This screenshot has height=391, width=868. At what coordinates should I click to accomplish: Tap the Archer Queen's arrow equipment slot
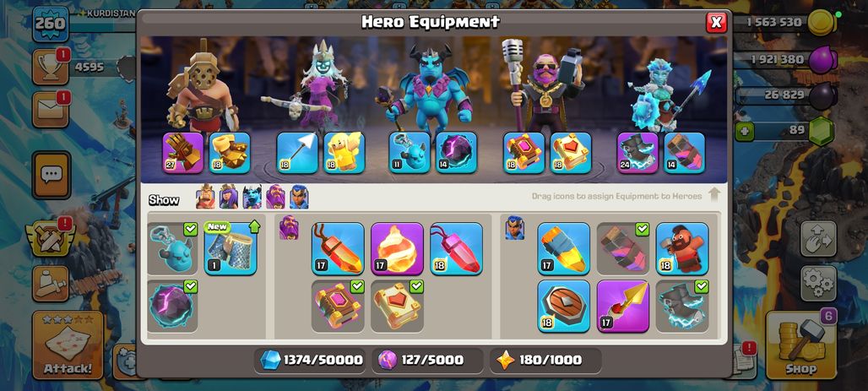coord(297,153)
